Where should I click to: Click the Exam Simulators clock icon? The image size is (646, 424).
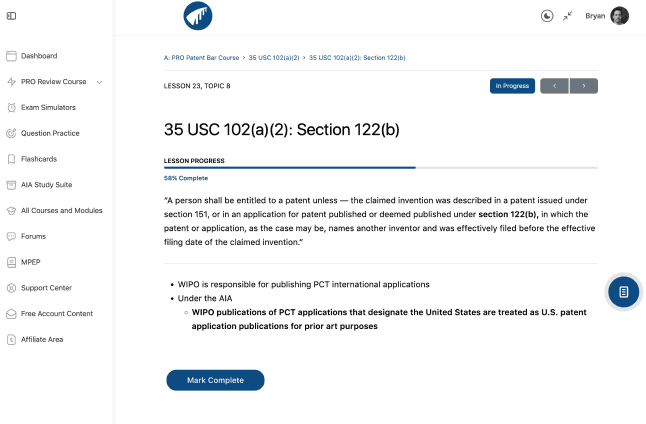click(11, 107)
